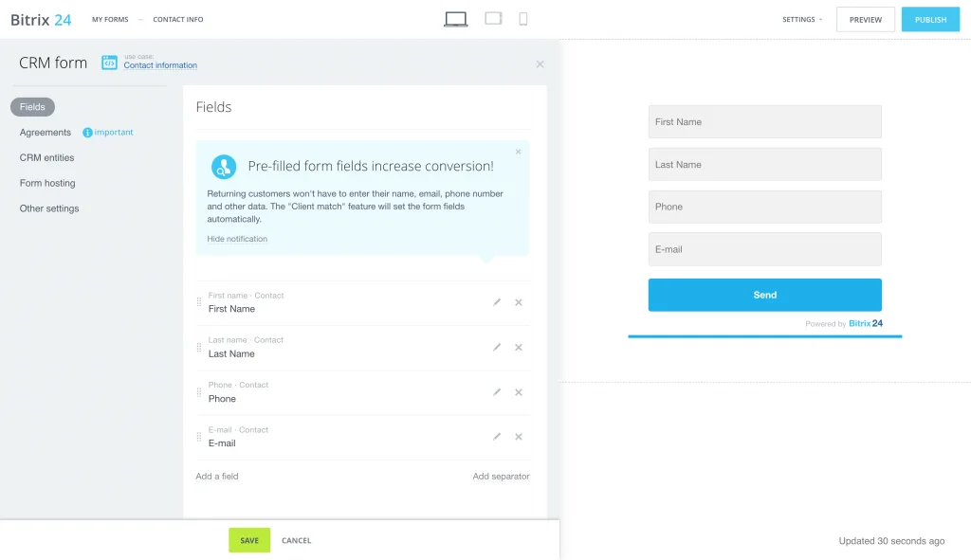Switch to tablet preview device icon
The image size is (971, 560).
coord(493,19)
